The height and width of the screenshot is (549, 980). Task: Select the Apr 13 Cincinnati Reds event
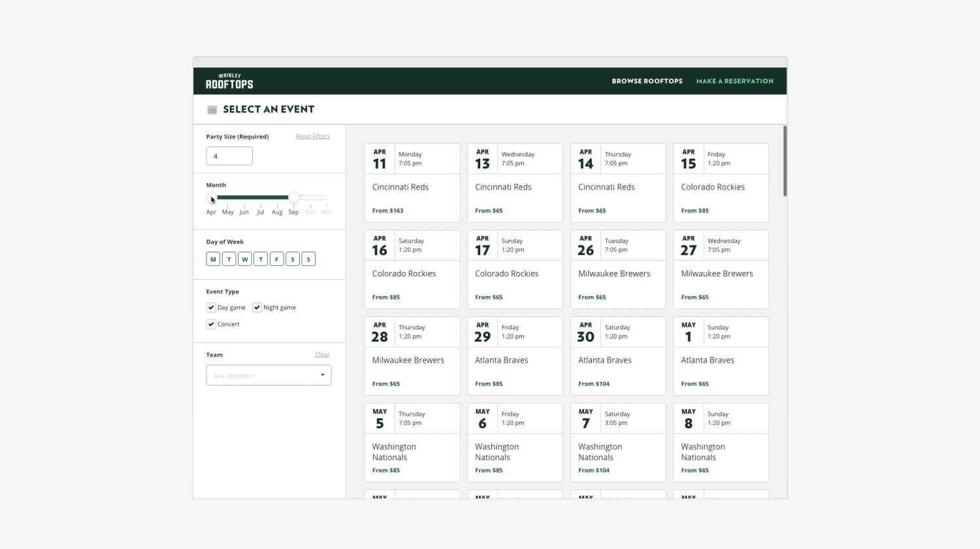click(515, 183)
